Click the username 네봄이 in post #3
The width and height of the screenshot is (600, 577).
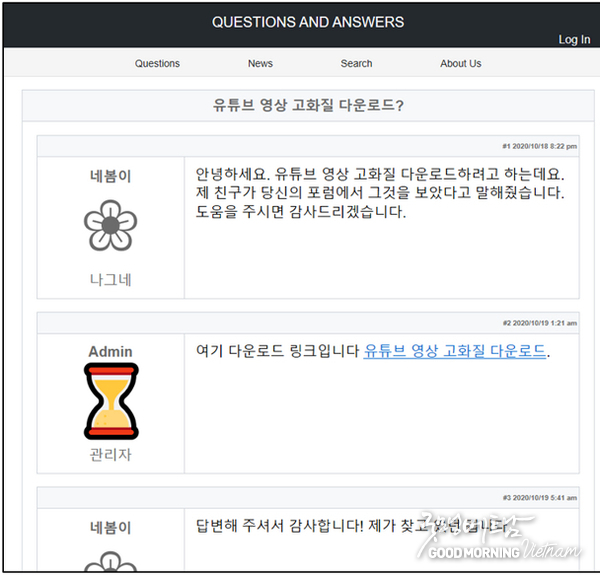pos(111,527)
